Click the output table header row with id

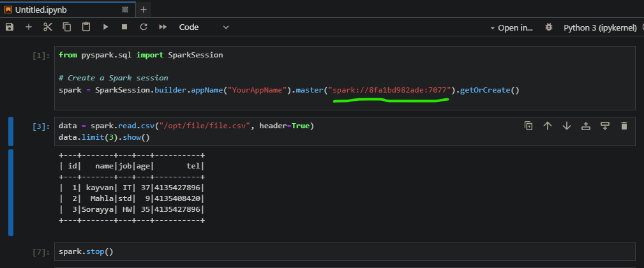[131, 166]
